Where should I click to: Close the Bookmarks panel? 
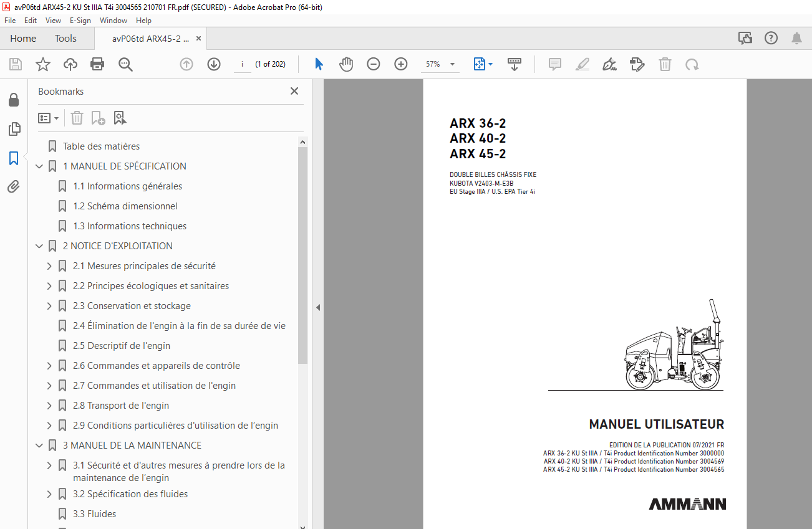pos(294,91)
